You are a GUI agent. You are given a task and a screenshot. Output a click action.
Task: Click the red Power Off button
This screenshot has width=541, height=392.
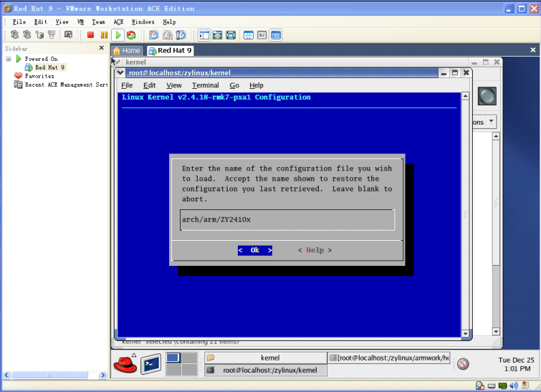click(x=91, y=34)
